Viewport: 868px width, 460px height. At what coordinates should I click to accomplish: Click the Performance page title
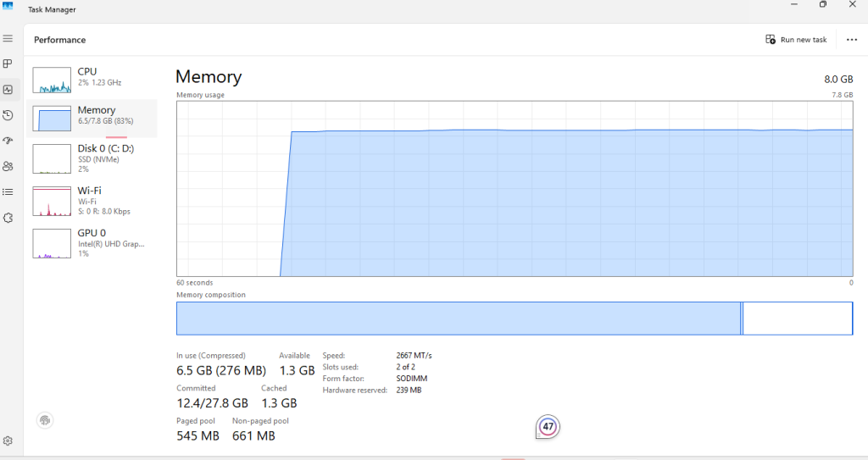pyautogui.click(x=60, y=40)
